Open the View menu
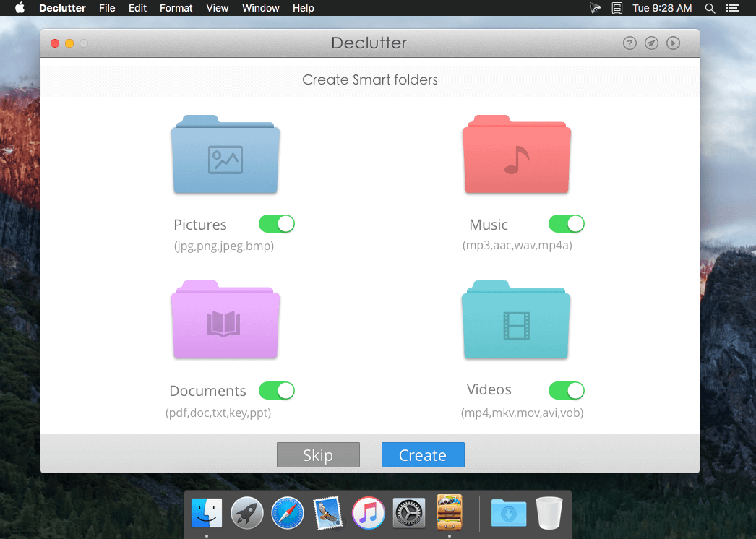The image size is (756, 539). 218,8
